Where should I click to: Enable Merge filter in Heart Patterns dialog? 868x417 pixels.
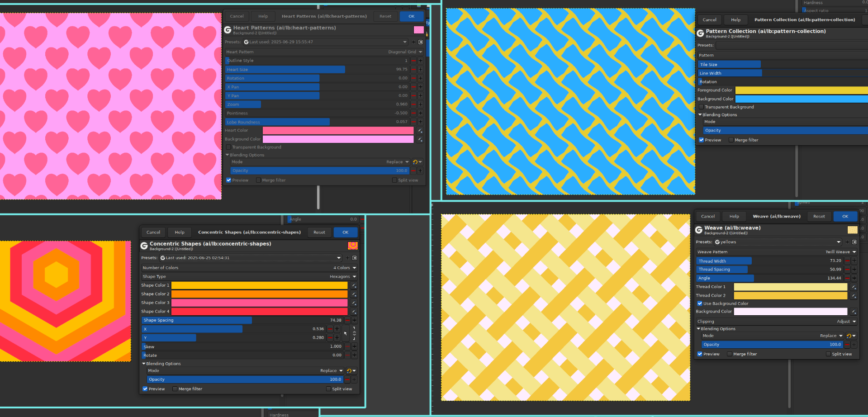(x=259, y=180)
